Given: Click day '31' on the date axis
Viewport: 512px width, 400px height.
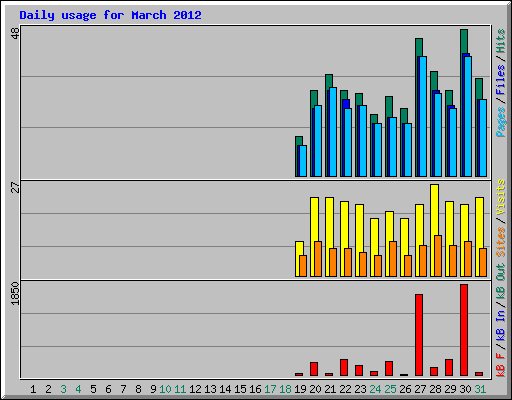Looking at the screenshot, I should tap(480, 389).
